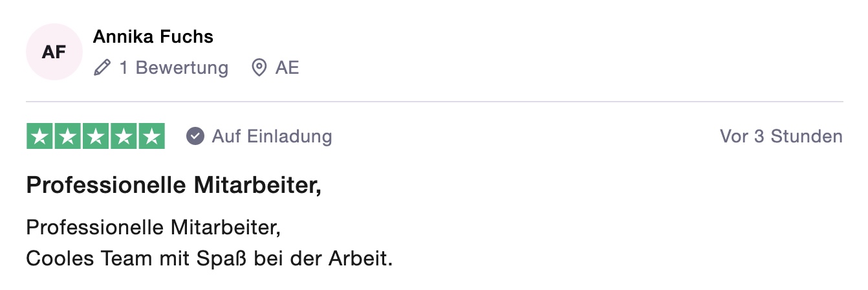Click the pencil icon beside review count
868x290 pixels.
point(102,68)
